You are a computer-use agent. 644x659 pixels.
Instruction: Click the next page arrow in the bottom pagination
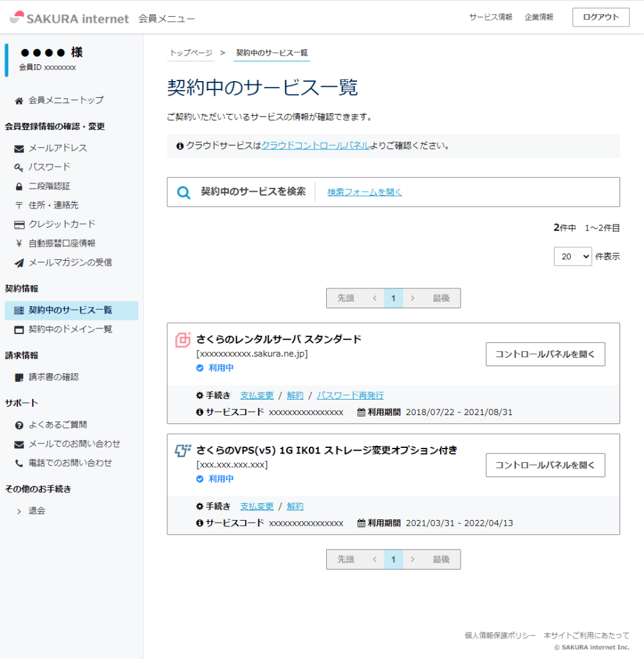coord(412,559)
